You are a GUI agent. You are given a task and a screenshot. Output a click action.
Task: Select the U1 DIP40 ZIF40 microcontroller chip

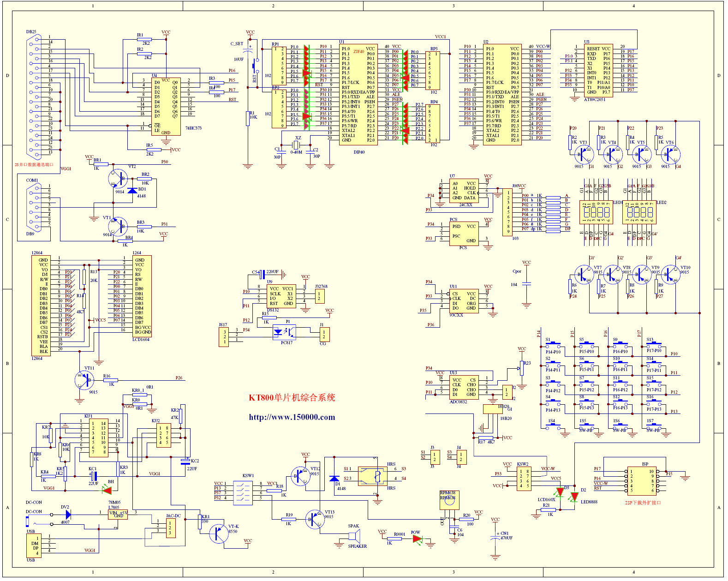click(358, 95)
